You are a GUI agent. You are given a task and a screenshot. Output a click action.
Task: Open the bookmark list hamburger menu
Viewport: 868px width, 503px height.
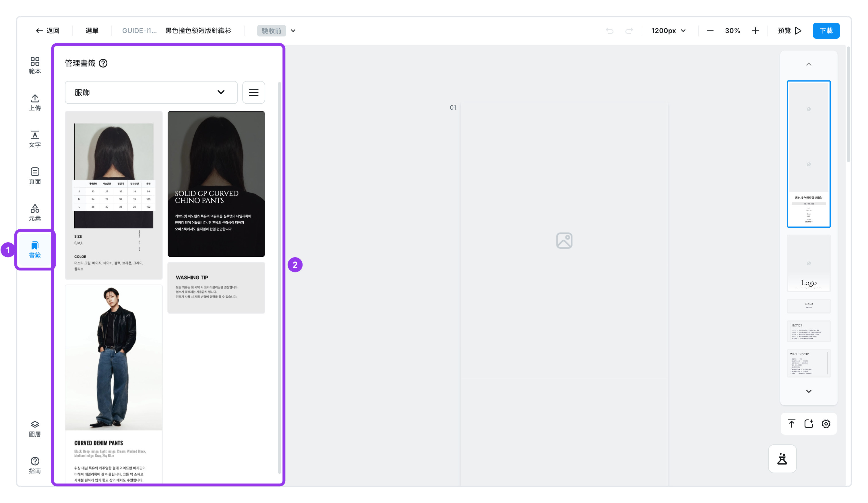click(253, 92)
